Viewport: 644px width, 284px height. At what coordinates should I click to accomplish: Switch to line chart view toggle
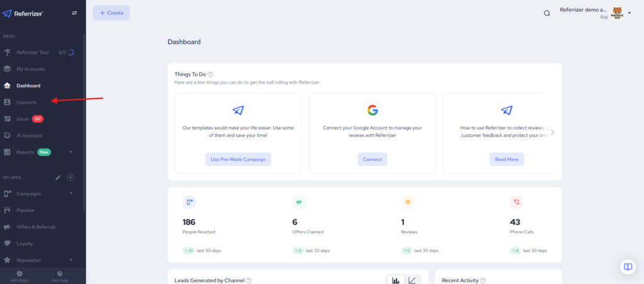412,280
